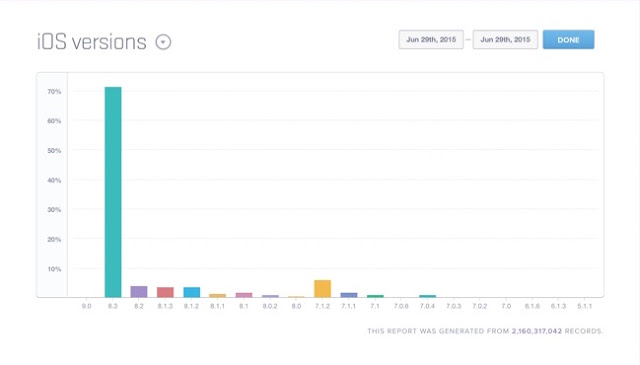Click the 2,160,317,042 records count
Viewport: 640px width, 365px height.
pyautogui.click(x=537, y=331)
